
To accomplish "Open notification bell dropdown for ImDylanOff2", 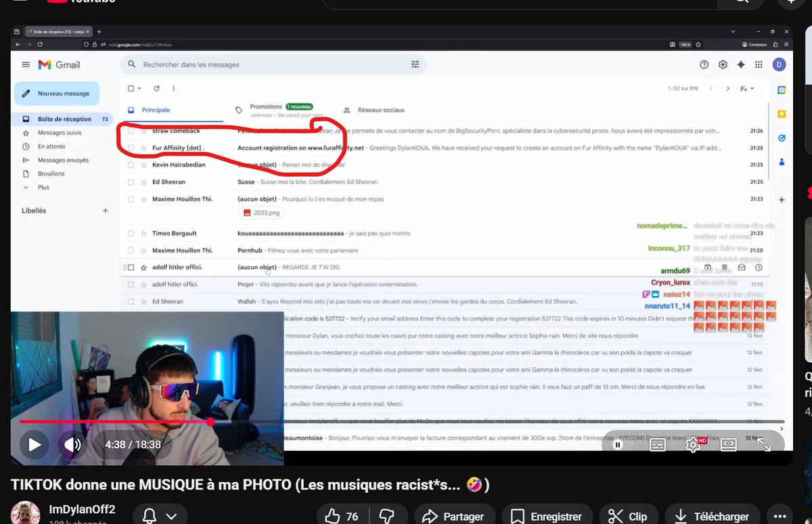I will [x=162, y=517].
